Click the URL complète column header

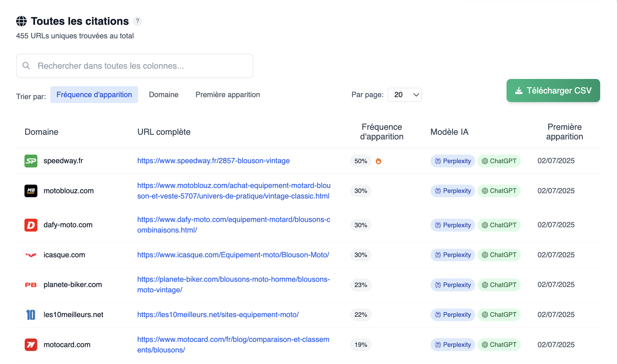pyautogui.click(x=164, y=132)
